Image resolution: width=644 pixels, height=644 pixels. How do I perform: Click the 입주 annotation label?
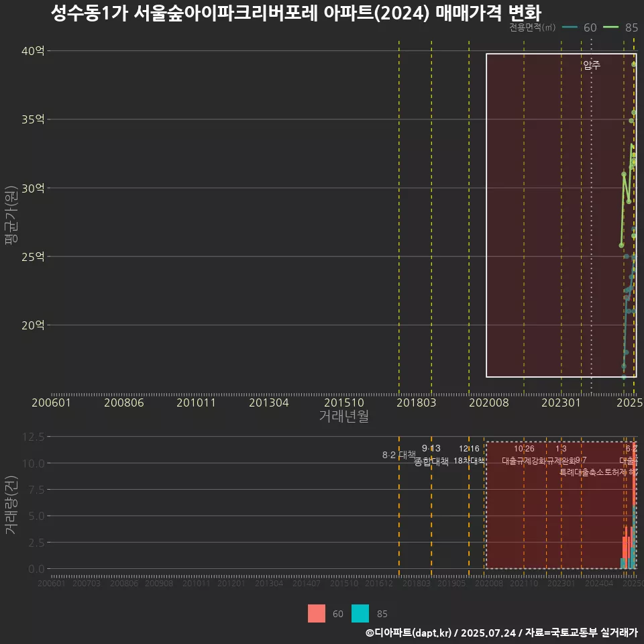(592, 65)
